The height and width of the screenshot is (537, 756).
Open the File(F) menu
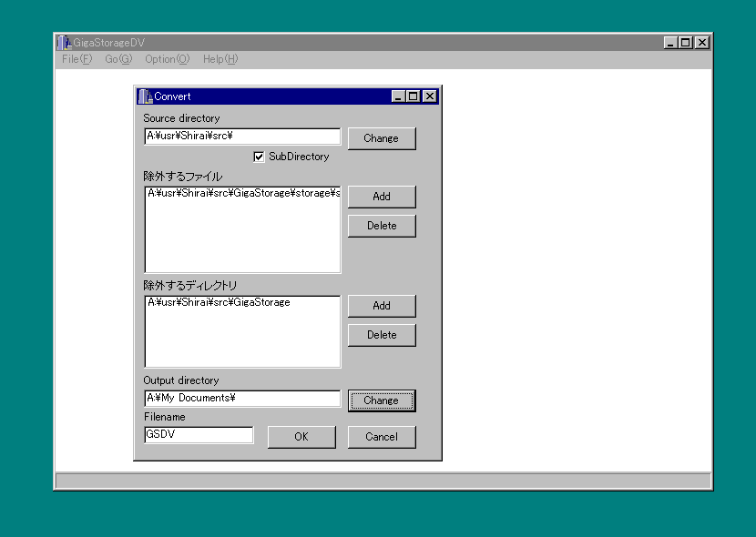tap(77, 59)
